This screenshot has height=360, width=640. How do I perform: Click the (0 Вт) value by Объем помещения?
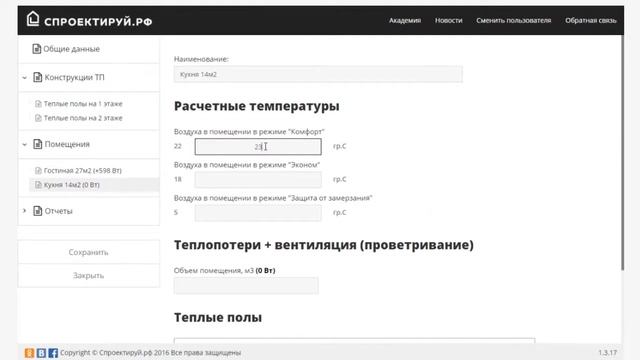click(265, 271)
